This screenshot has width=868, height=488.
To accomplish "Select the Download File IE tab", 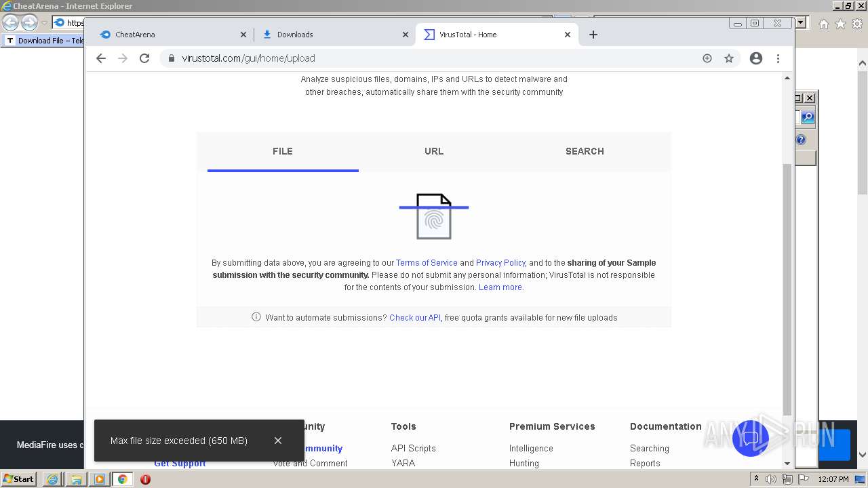I will 44,41.
